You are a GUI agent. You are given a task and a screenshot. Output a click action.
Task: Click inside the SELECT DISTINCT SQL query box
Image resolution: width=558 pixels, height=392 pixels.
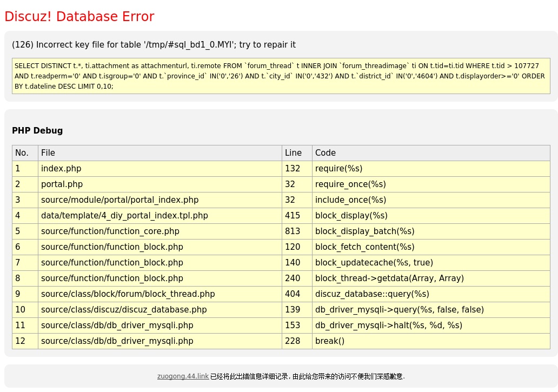click(280, 76)
